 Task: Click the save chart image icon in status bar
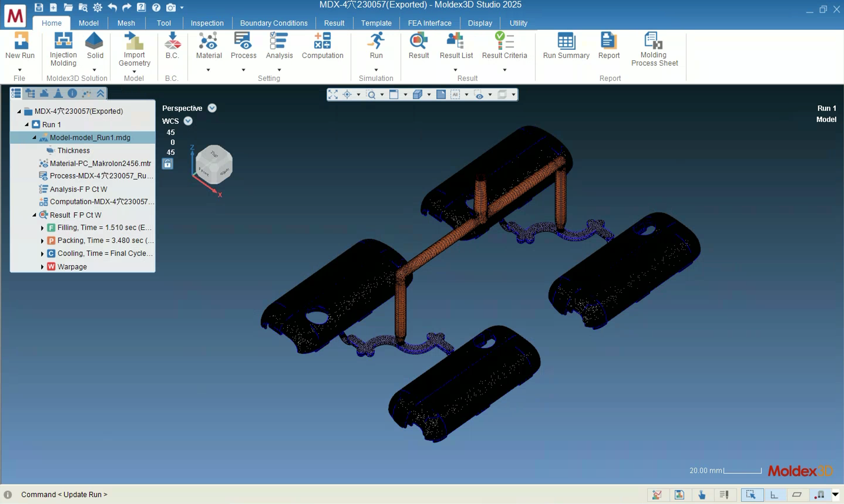pos(679,495)
